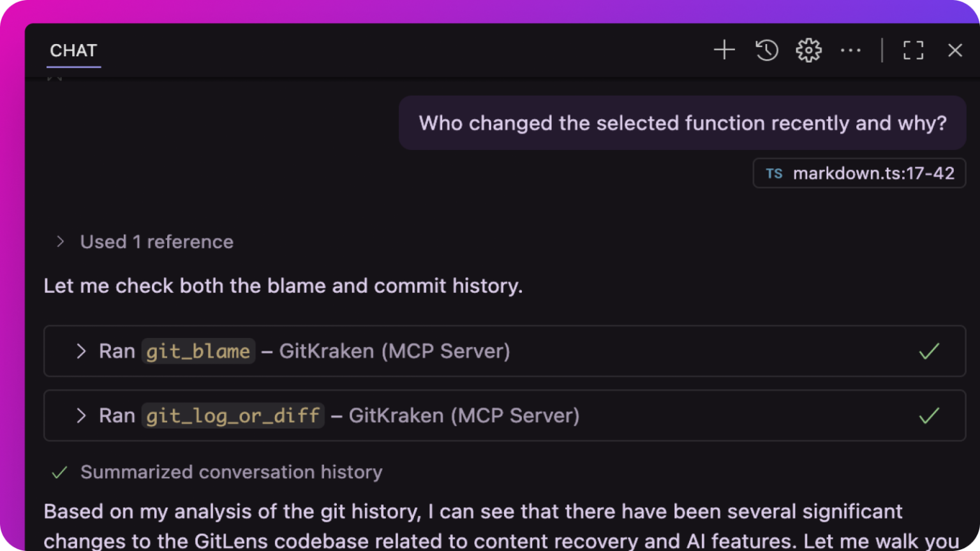Expand the Used 1 reference section
Viewport: 980px width, 551px height.
pos(61,242)
